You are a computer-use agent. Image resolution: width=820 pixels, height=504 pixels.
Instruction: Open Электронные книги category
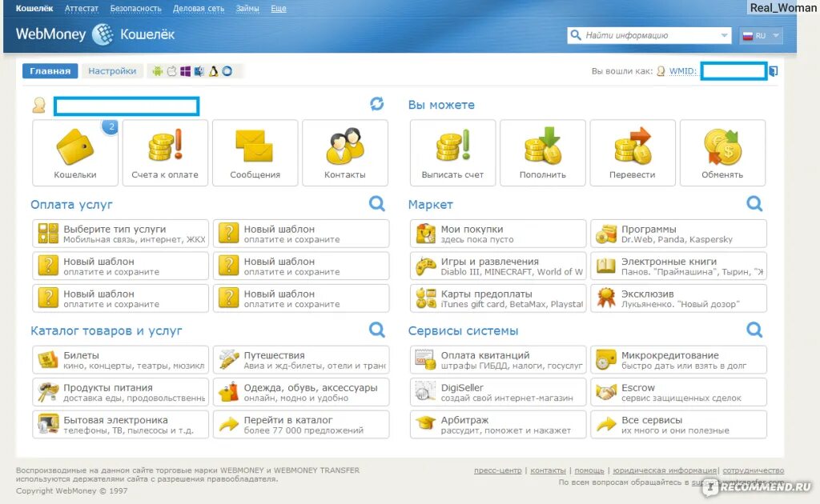tap(679, 266)
